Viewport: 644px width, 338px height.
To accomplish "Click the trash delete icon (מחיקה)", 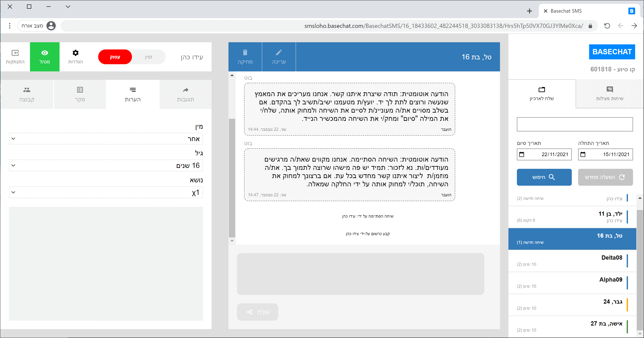I will pyautogui.click(x=245, y=57).
